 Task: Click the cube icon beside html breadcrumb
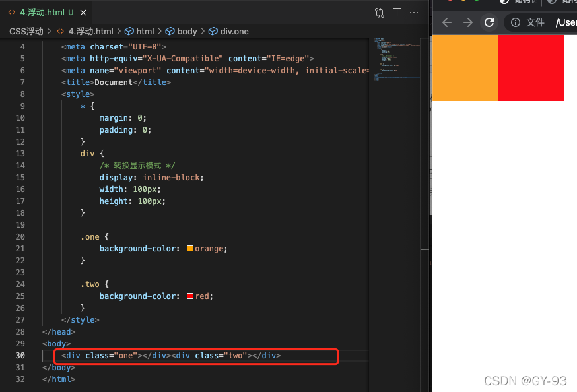pyautogui.click(x=129, y=31)
